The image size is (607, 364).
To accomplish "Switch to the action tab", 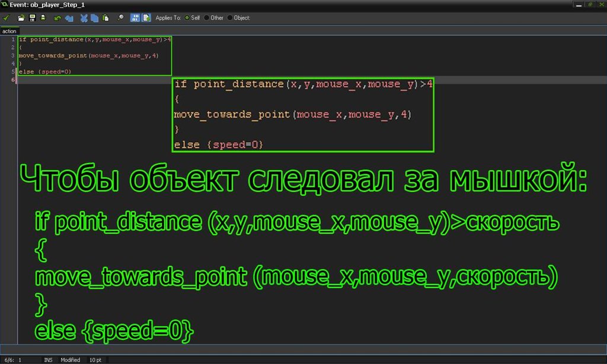I will [x=9, y=31].
